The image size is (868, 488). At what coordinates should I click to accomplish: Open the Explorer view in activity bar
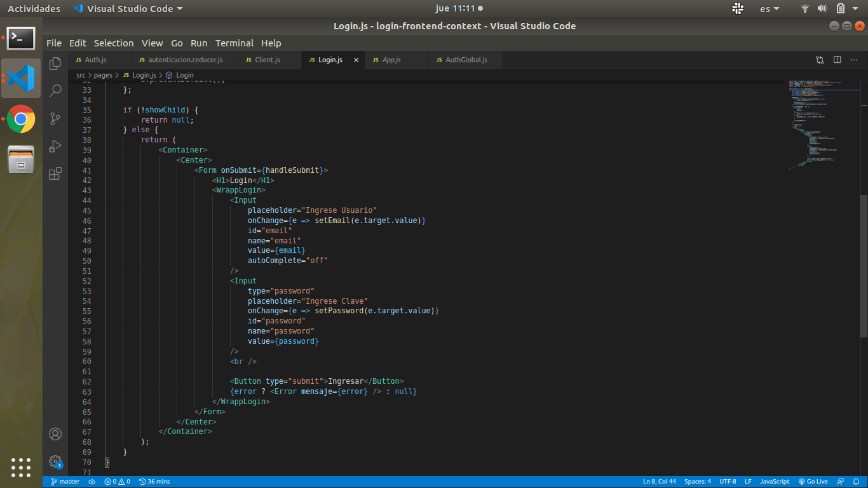pyautogui.click(x=55, y=63)
